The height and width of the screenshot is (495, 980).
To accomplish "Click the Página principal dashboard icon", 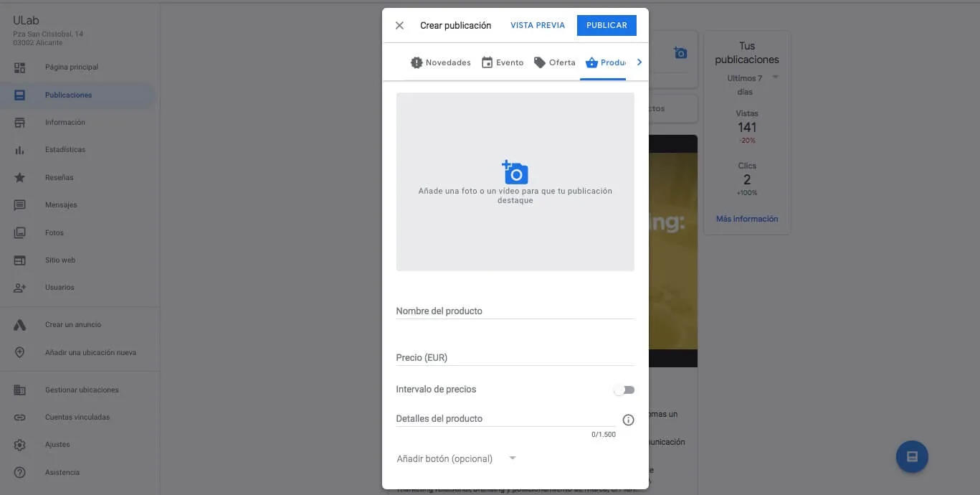I will click(x=19, y=67).
